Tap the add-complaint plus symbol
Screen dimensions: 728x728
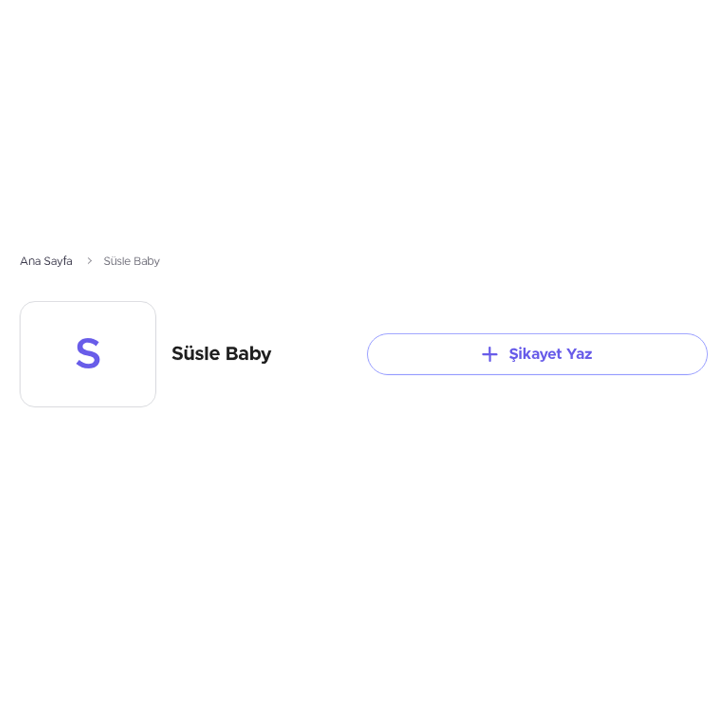pos(490,354)
